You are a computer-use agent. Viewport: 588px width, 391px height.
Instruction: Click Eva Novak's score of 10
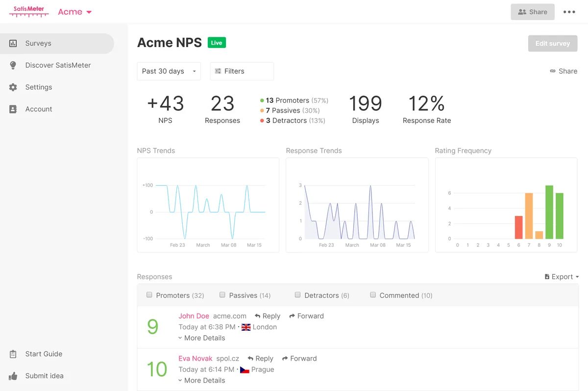[x=157, y=369]
